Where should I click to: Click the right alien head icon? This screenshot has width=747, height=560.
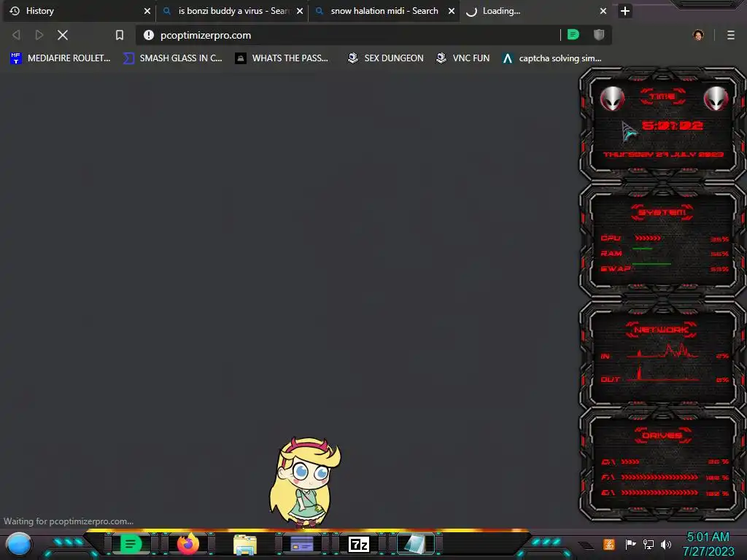[x=716, y=98]
